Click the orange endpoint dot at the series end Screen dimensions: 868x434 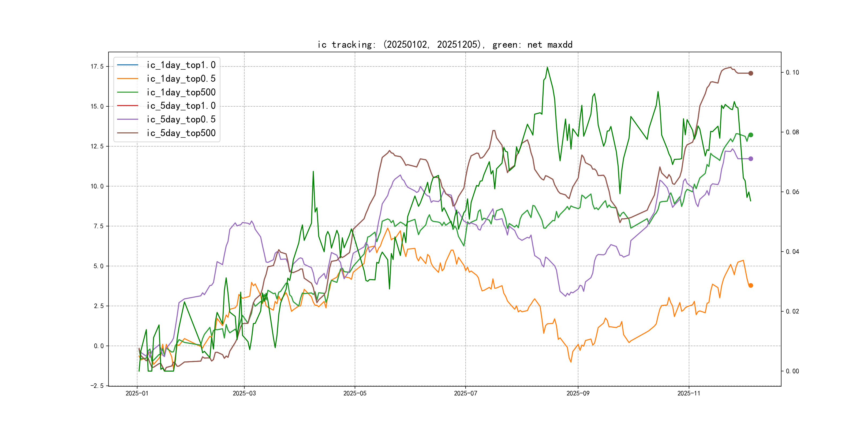[750, 285]
